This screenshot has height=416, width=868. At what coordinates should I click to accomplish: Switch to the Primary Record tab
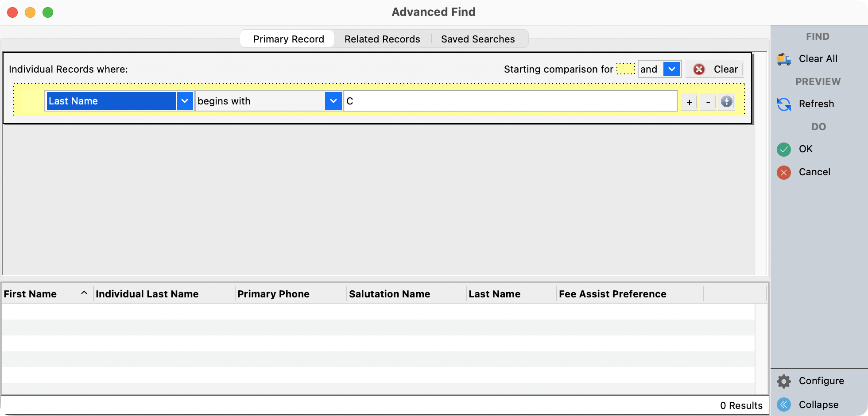click(x=288, y=39)
